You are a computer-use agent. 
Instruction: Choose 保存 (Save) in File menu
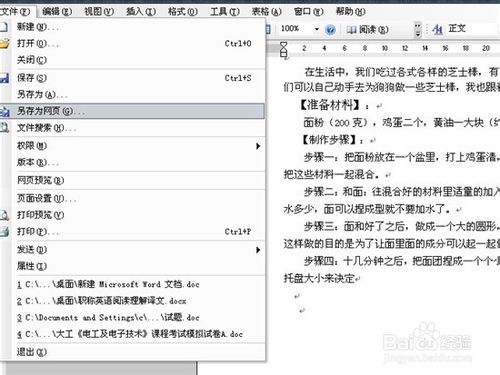(133, 78)
